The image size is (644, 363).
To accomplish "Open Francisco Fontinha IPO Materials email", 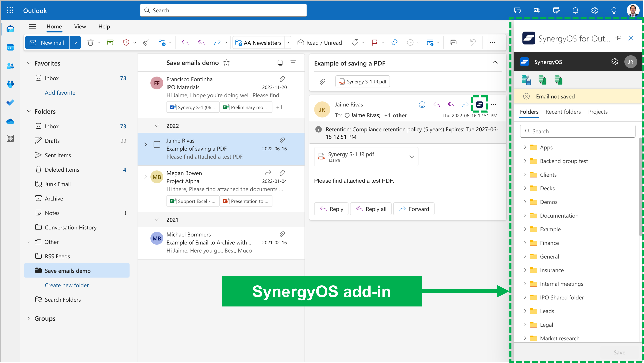I will point(221,95).
